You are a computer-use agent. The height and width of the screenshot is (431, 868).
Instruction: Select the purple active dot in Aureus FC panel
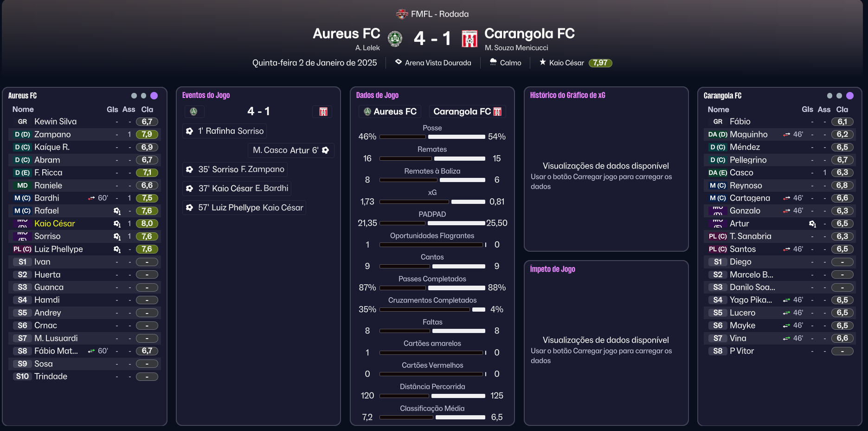154,96
